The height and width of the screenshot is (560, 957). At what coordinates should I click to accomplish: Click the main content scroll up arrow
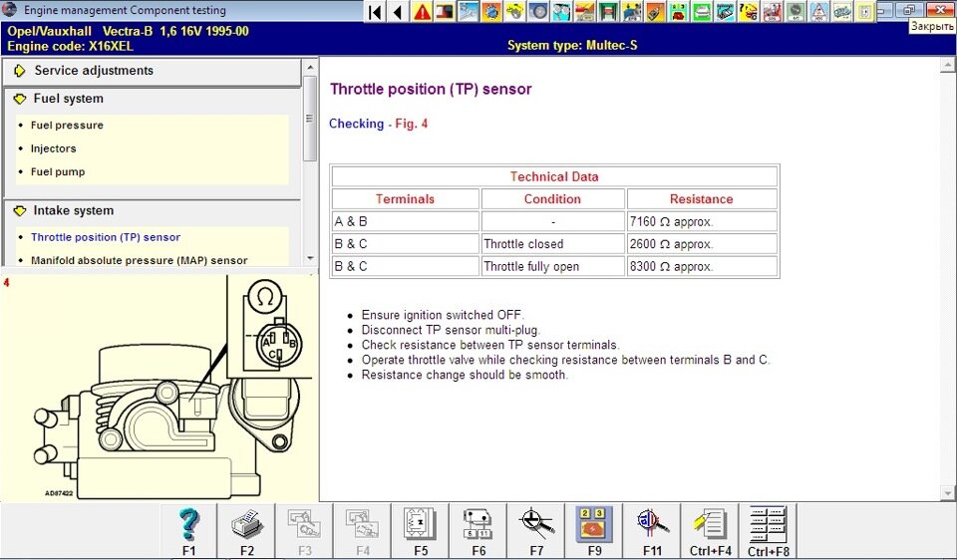click(948, 65)
